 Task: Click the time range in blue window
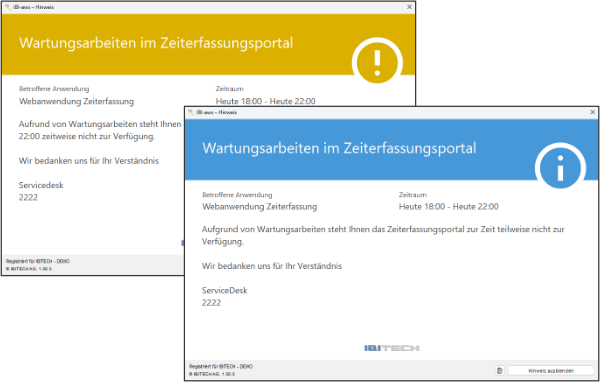coord(449,207)
